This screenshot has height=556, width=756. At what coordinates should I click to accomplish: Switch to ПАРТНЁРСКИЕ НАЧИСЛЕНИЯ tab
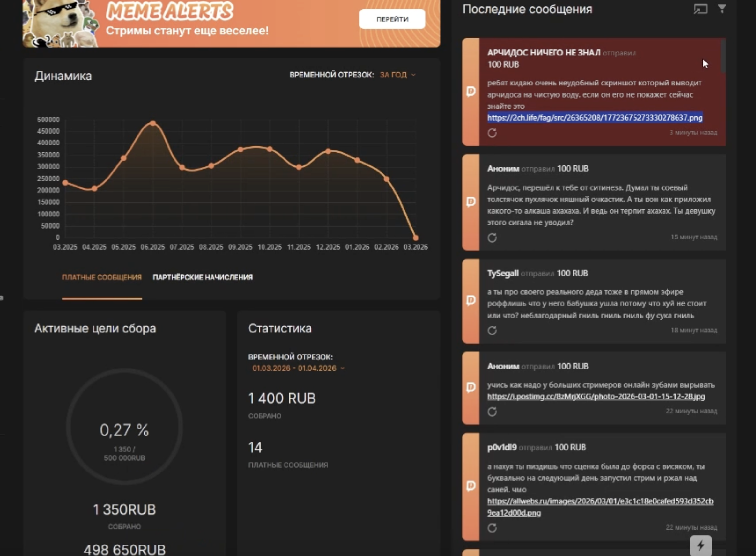[203, 277]
